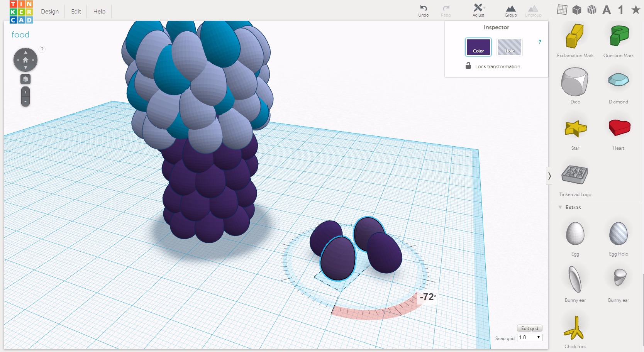The width and height of the screenshot is (644, 352).
Task: Collapse the shapes side panel
Action: [549, 176]
